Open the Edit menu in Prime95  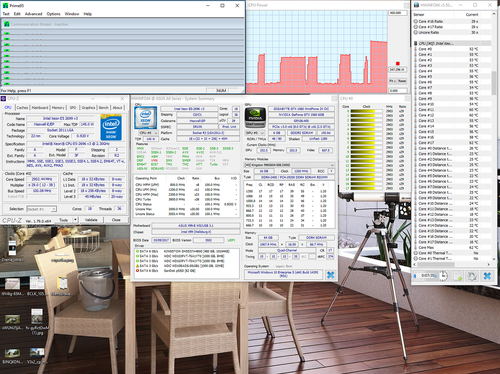17,14
